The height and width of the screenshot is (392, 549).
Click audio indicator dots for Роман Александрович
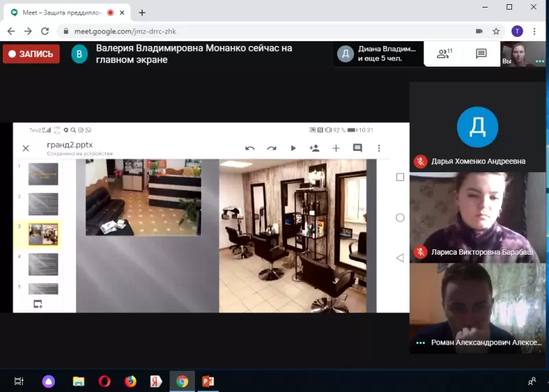pyautogui.click(x=420, y=343)
